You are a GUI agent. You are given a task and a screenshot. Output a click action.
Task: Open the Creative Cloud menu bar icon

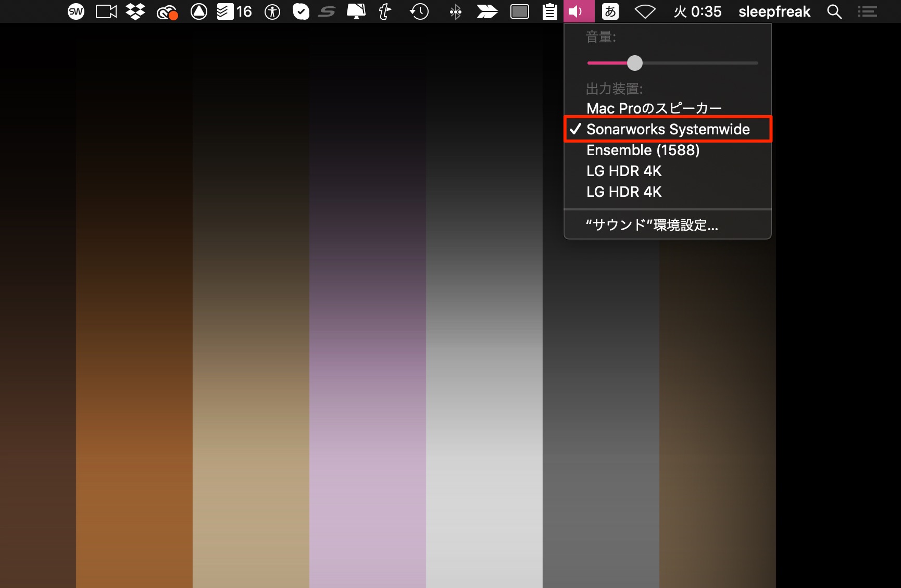pyautogui.click(x=167, y=12)
